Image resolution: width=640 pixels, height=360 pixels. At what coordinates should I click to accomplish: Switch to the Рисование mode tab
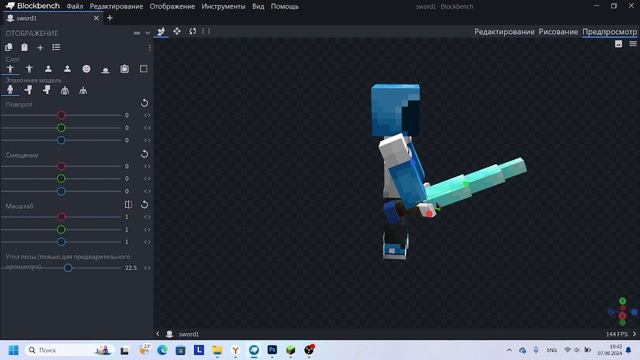[x=558, y=31]
